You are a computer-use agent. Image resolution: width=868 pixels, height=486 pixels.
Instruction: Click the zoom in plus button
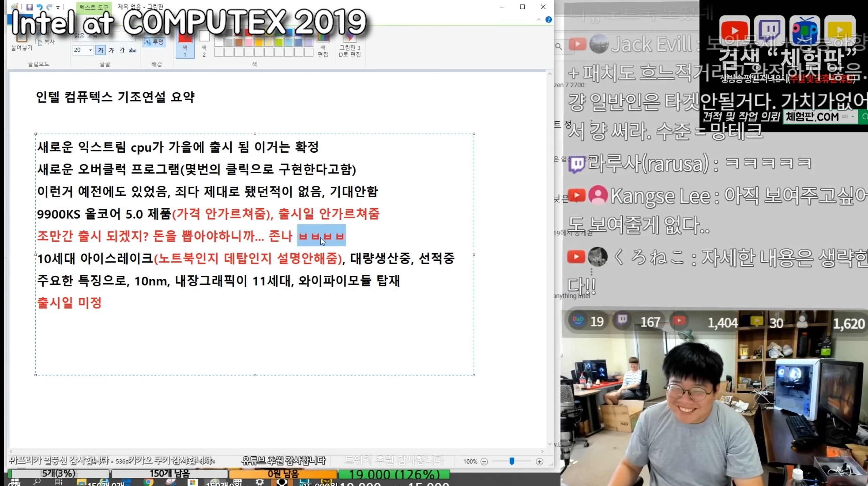pyautogui.click(x=539, y=461)
